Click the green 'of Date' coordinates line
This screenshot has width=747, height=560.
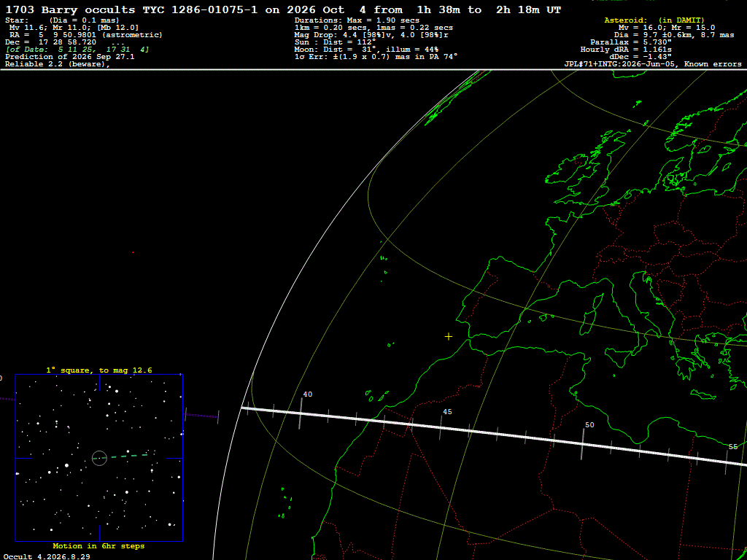78,50
